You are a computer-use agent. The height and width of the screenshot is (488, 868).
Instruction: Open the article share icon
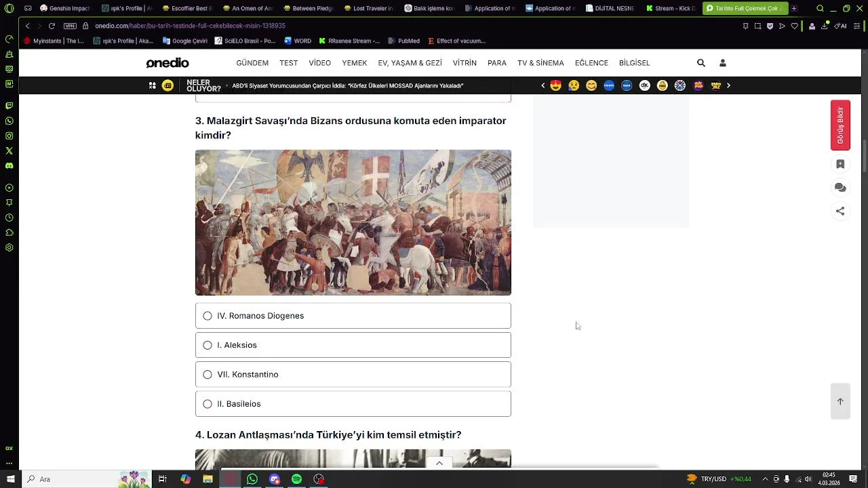point(840,211)
